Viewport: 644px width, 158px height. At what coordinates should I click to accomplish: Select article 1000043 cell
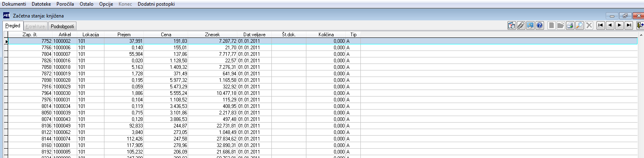pyautogui.click(x=65, y=119)
